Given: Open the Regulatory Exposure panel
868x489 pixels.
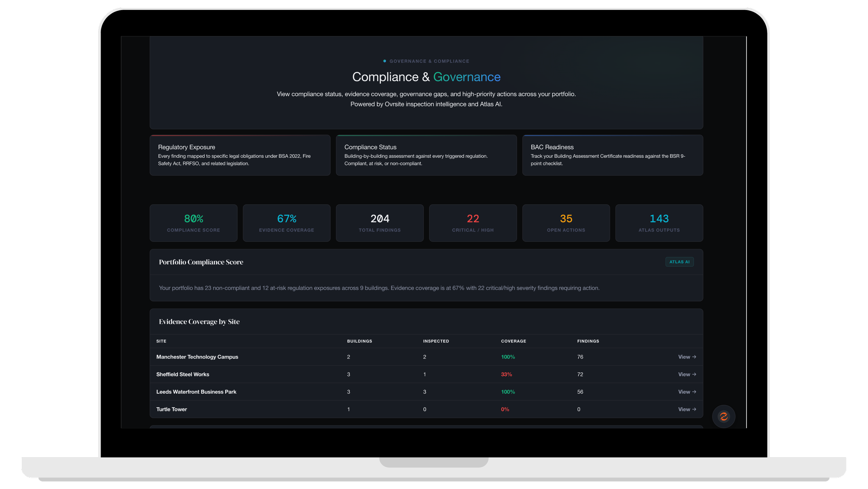Looking at the screenshot, I should pos(240,155).
